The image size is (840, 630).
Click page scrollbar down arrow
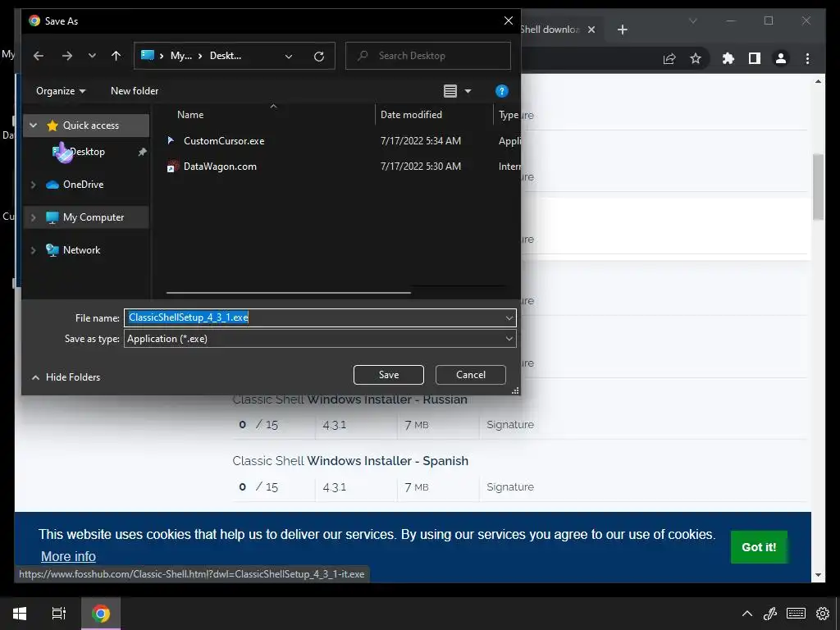(818, 575)
